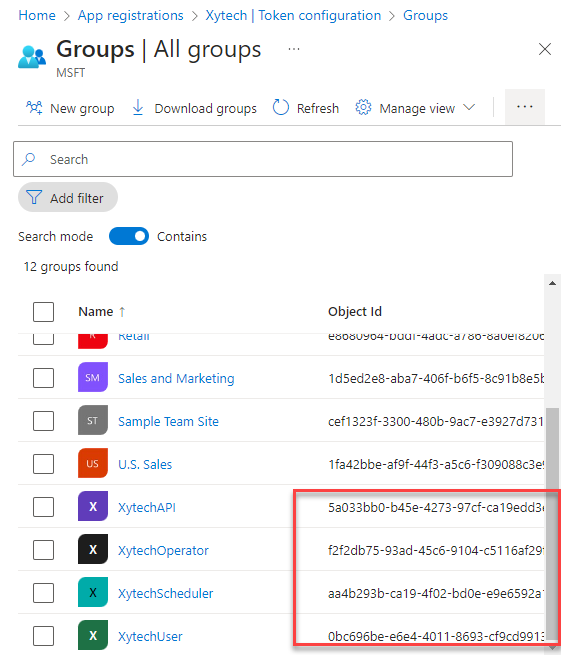Image resolution: width=561 pixels, height=655 pixels.
Task: Open the Sample Team Site group
Action: pos(168,421)
